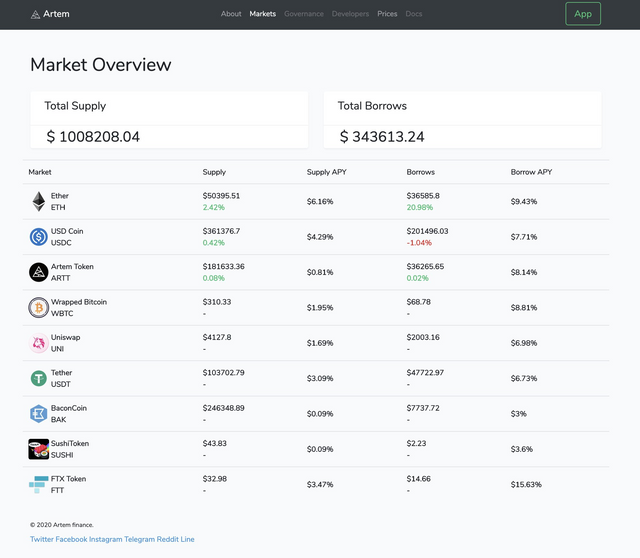Click total supply value $ 1008208.04

[93, 137]
